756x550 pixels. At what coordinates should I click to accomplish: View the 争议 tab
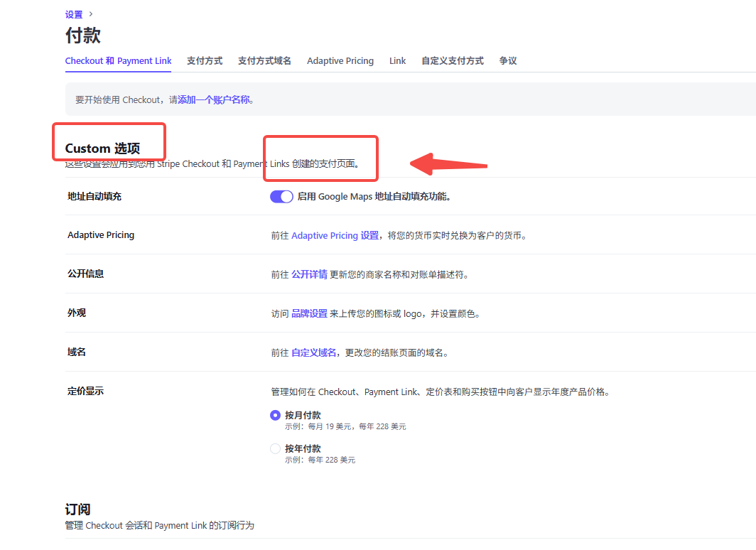(508, 60)
